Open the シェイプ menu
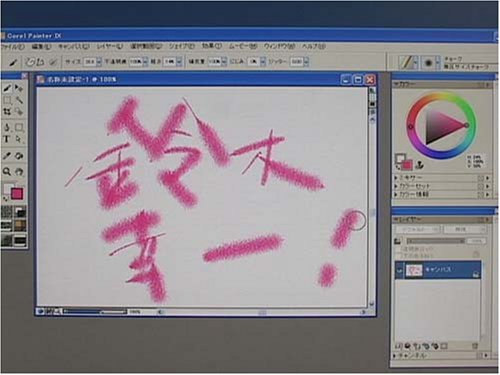 pos(182,47)
